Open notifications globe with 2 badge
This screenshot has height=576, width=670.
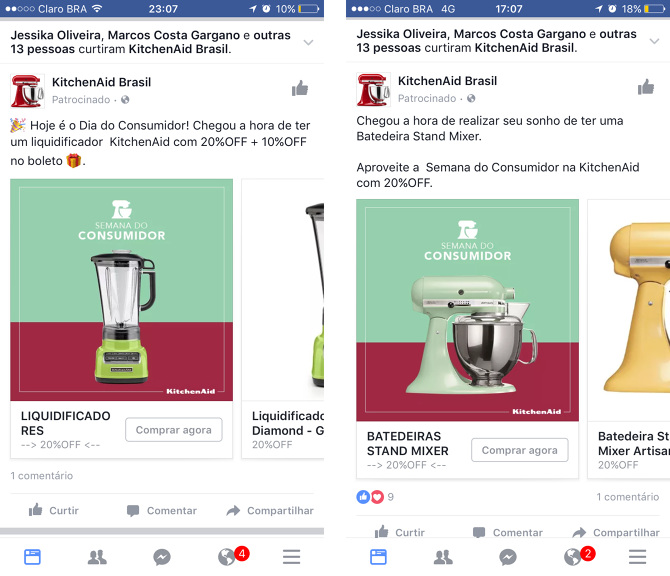click(578, 556)
